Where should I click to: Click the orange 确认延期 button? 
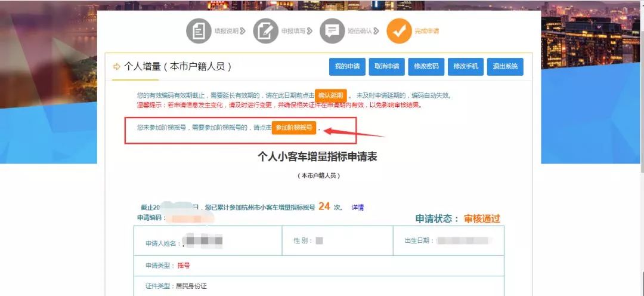point(331,95)
